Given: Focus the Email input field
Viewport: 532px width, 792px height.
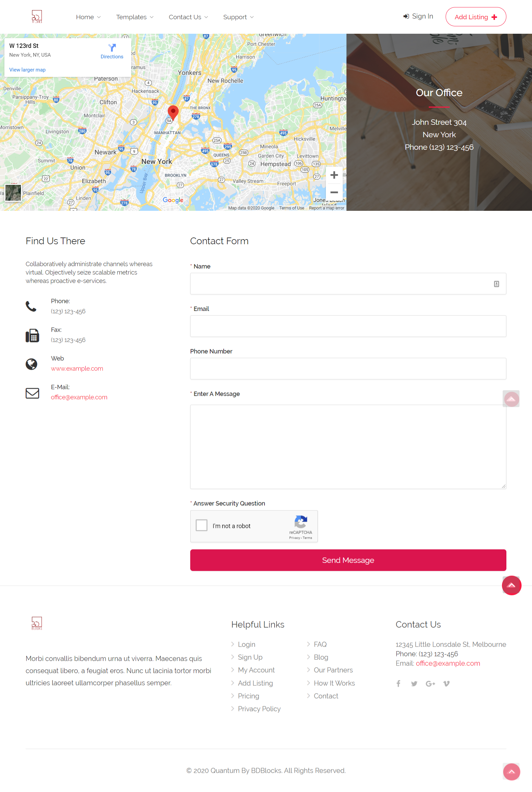Looking at the screenshot, I should click(x=348, y=326).
